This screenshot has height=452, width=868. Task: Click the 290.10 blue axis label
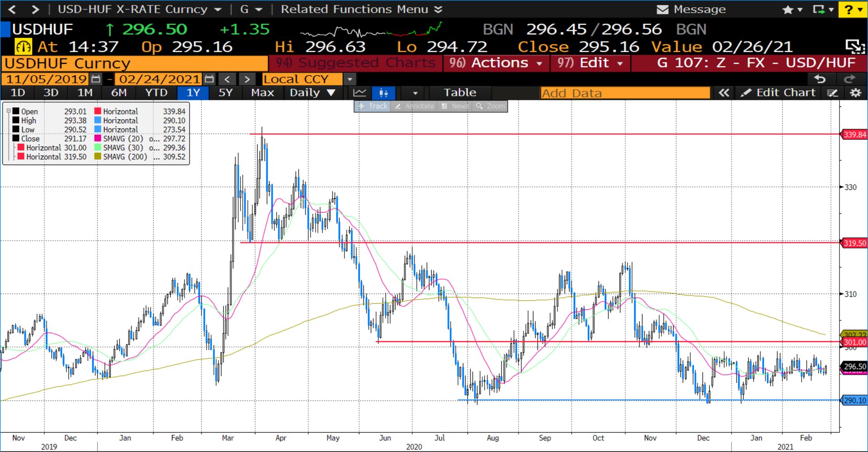coord(854,400)
